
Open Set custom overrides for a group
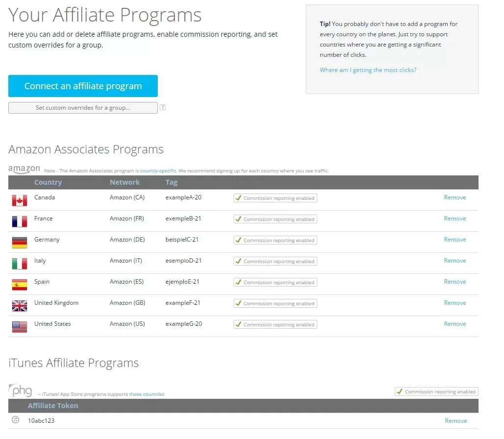click(x=83, y=108)
